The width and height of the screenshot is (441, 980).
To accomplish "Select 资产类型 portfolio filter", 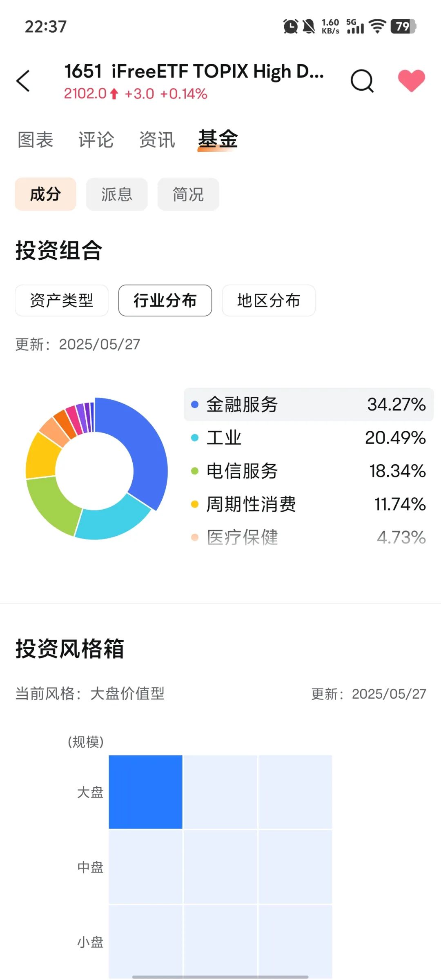I will (62, 301).
